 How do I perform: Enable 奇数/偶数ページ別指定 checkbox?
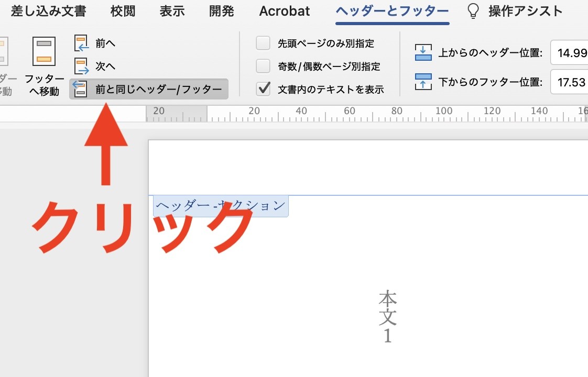click(x=263, y=66)
